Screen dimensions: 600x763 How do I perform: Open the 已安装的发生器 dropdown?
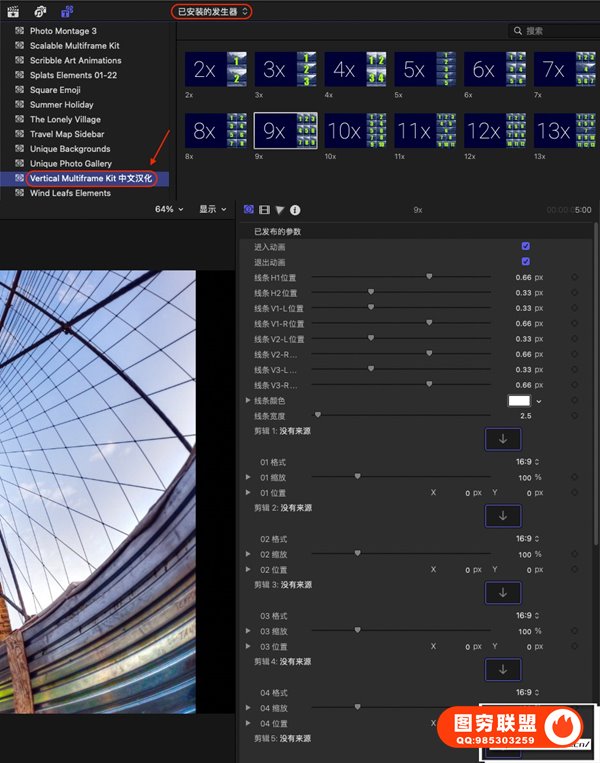(x=210, y=11)
